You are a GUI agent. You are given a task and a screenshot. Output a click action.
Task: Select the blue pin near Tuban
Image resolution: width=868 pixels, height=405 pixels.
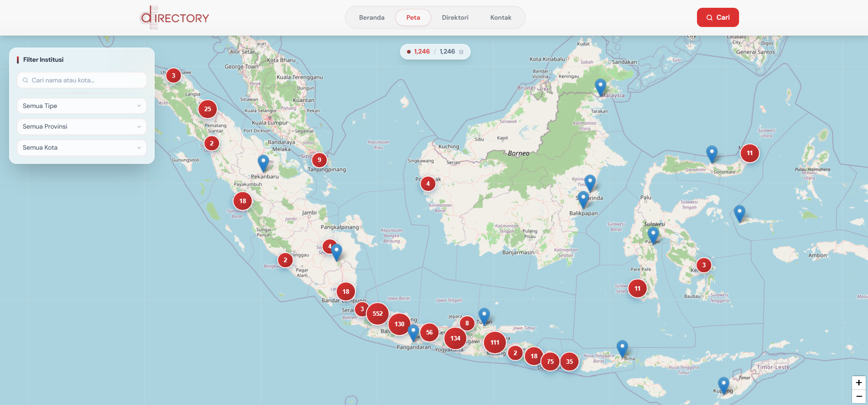(484, 317)
